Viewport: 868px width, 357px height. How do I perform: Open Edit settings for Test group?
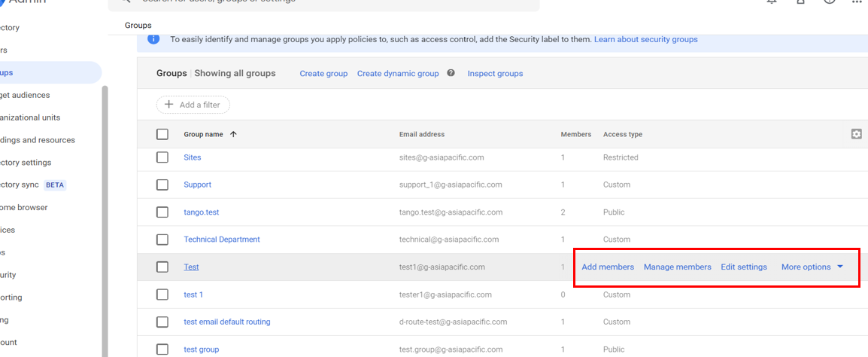point(744,267)
